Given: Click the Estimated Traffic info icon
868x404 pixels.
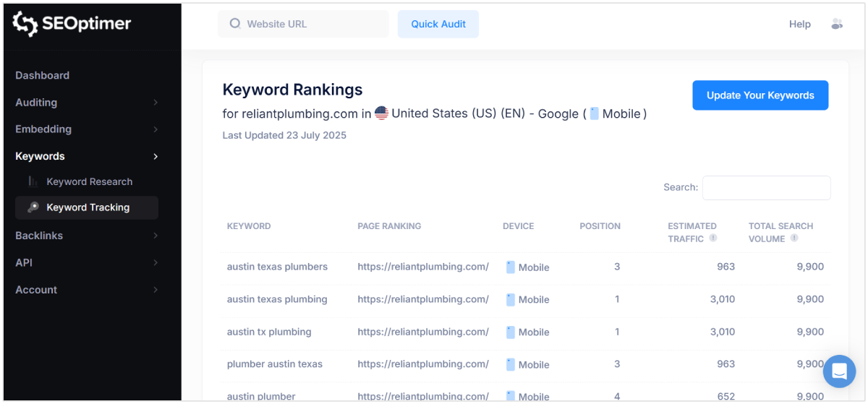Looking at the screenshot, I should coord(713,238).
